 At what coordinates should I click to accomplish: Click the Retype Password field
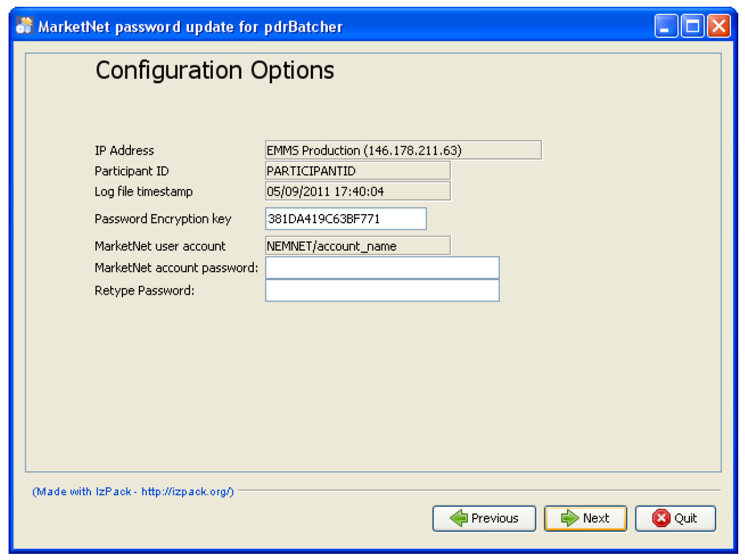[x=382, y=290]
